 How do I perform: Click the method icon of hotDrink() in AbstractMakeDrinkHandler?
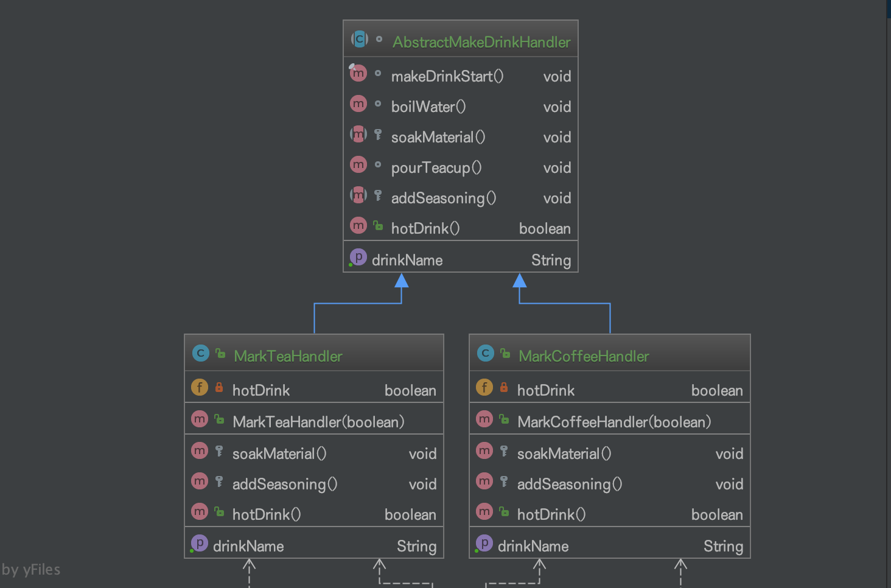tap(358, 225)
